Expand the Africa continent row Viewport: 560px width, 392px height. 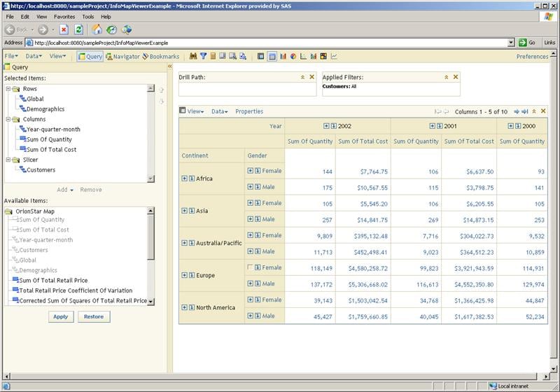click(x=184, y=178)
